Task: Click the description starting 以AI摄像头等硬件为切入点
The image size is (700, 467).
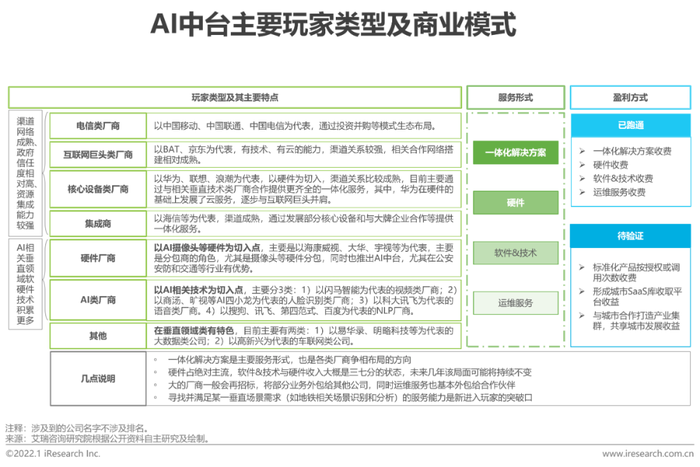Action: (304, 258)
